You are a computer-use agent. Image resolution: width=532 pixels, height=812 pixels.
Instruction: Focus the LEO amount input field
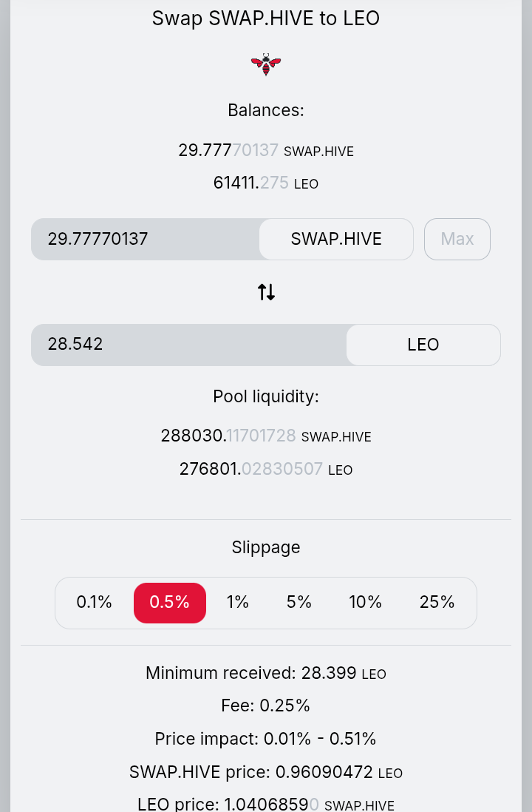pyautogui.click(x=189, y=345)
